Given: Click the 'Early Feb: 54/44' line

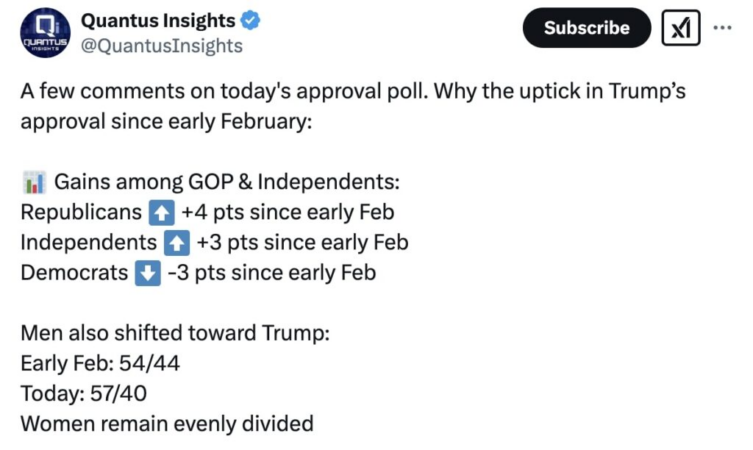Looking at the screenshot, I should tap(100, 363).
